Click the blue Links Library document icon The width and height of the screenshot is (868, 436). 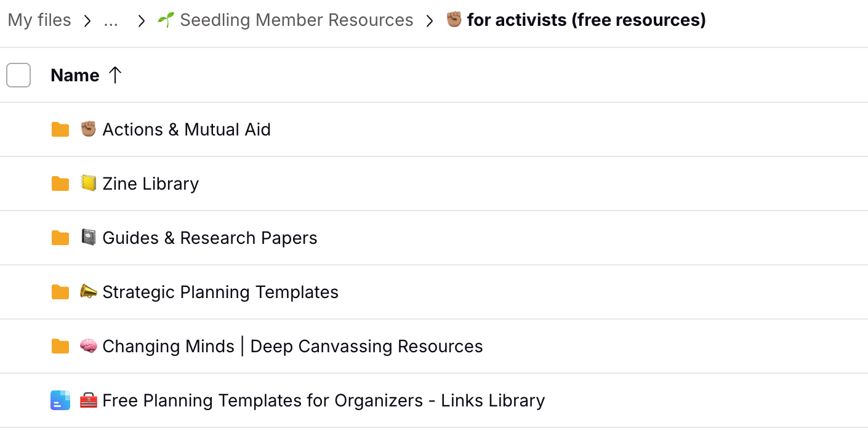coord(60,400)
